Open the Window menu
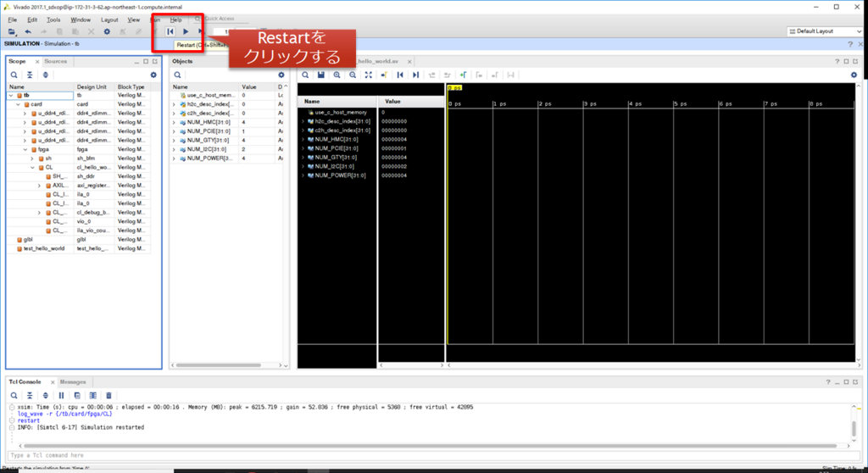The height and width of the screenshot is (473, 868). coord(81,19)
